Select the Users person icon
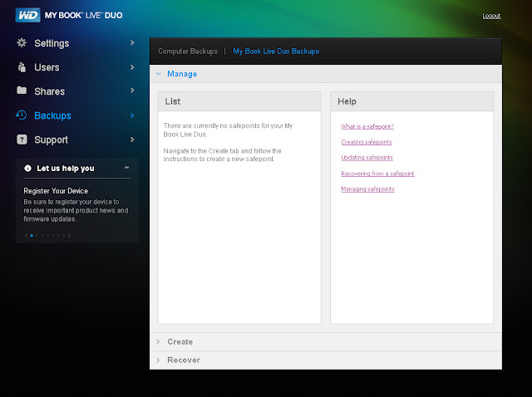Viewport: 532px width, 397px height. pyautogui.click(x=22, y=67)
